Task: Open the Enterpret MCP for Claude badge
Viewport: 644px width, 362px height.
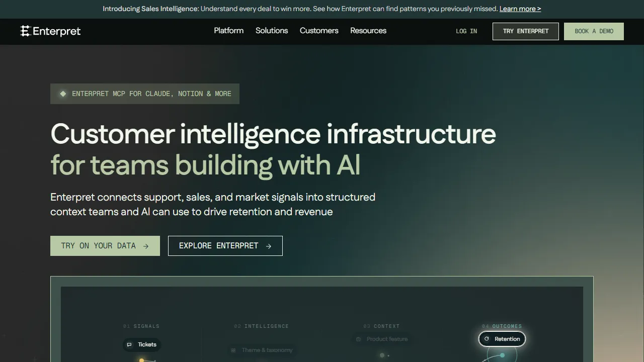Action: (145, 94)
